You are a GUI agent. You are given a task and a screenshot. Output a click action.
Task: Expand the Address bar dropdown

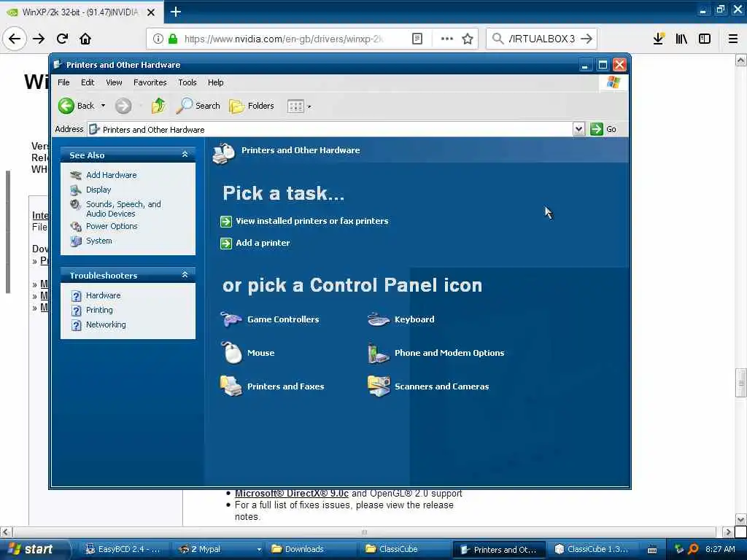[578, 129]
